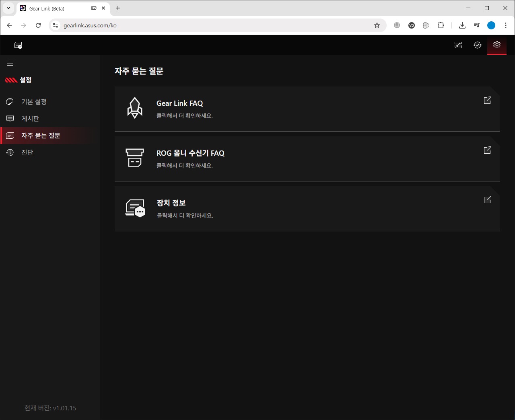Click the dark round extension icon
This screenshot has height=420, width=515.
pos(412,25)
